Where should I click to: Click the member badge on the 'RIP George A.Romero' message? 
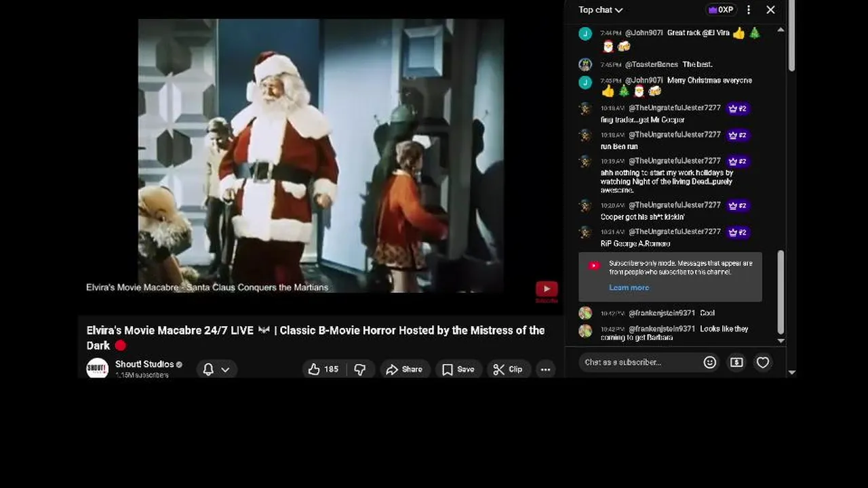(737, 232)
